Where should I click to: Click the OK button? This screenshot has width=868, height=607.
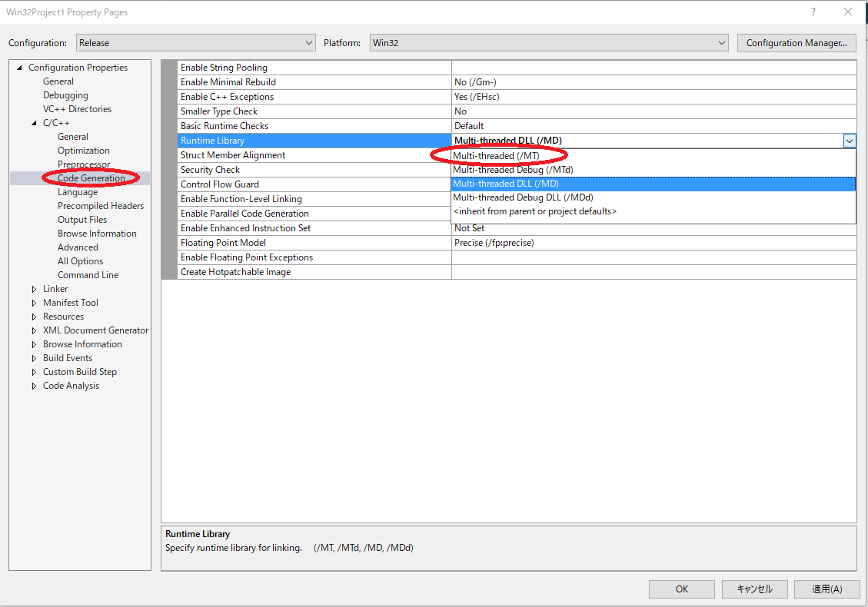(x=681, y=589)
